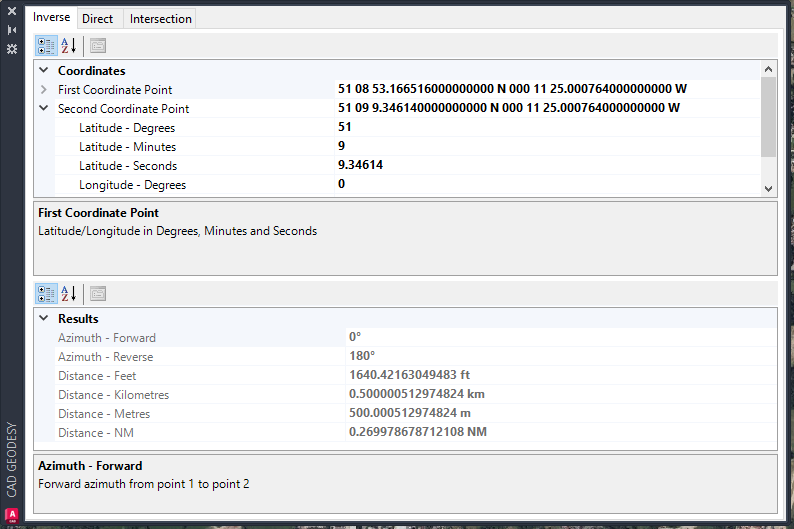Screen dimensions: 794x529
Task: Select the Distance - Metres result row
Action: point(104,414)
